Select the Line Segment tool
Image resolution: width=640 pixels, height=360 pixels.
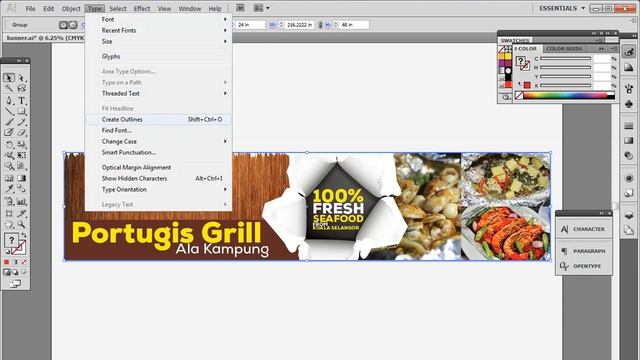(x=9, y=111)
